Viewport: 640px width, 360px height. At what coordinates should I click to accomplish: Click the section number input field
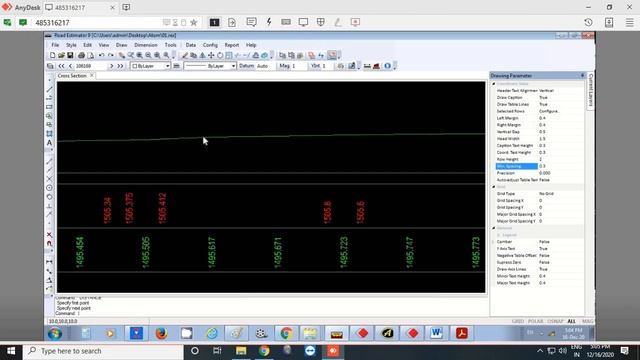[x=91, y=66]
